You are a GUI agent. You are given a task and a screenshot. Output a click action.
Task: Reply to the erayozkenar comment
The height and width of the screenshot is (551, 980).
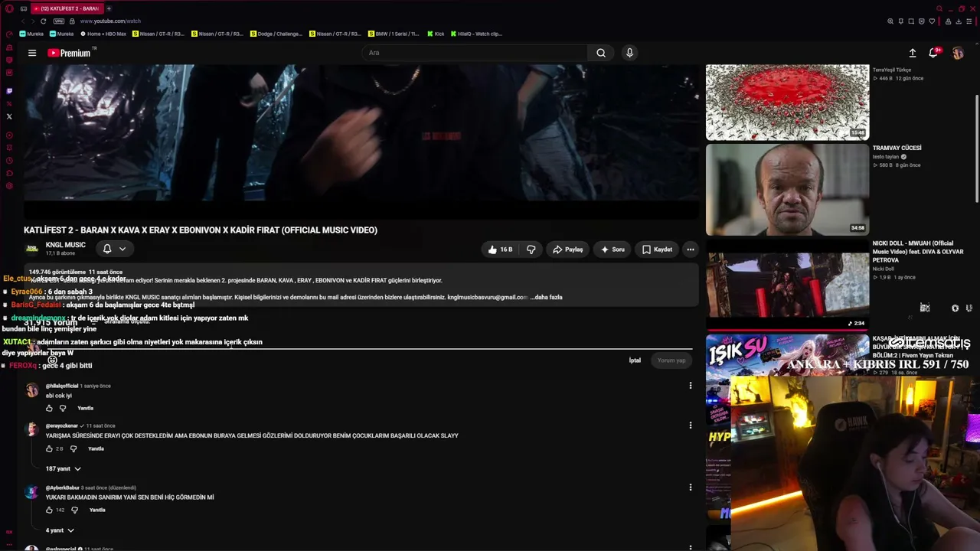tap(96, 449)
